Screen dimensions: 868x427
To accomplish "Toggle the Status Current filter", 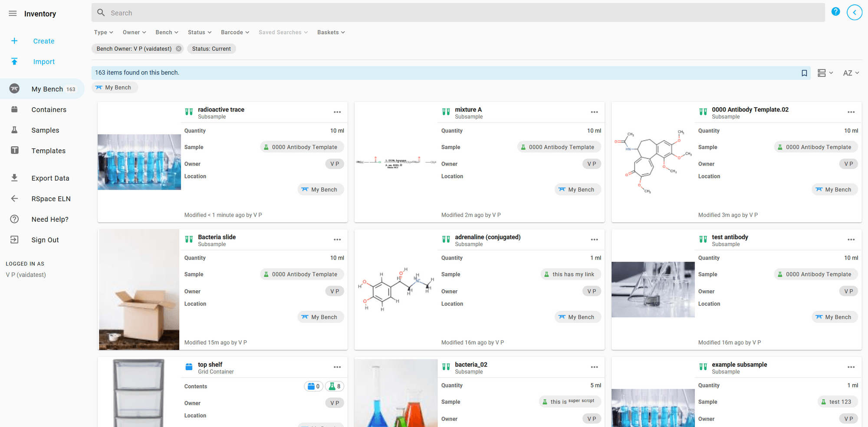I will point(211,49).
